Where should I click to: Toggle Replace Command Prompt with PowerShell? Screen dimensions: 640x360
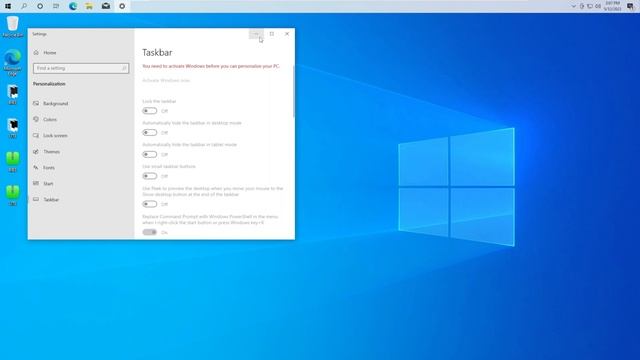(149, 232)
